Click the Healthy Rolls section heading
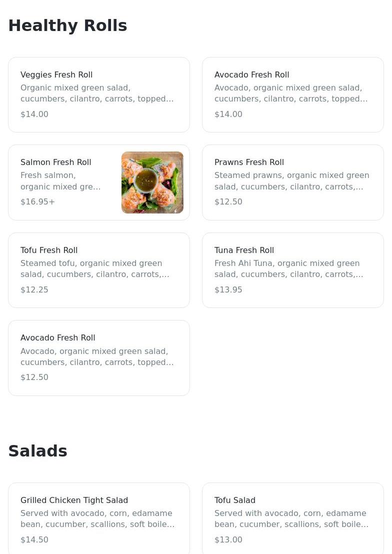The height and width of the screenshot is (554, 392). (x=67, y=26)
